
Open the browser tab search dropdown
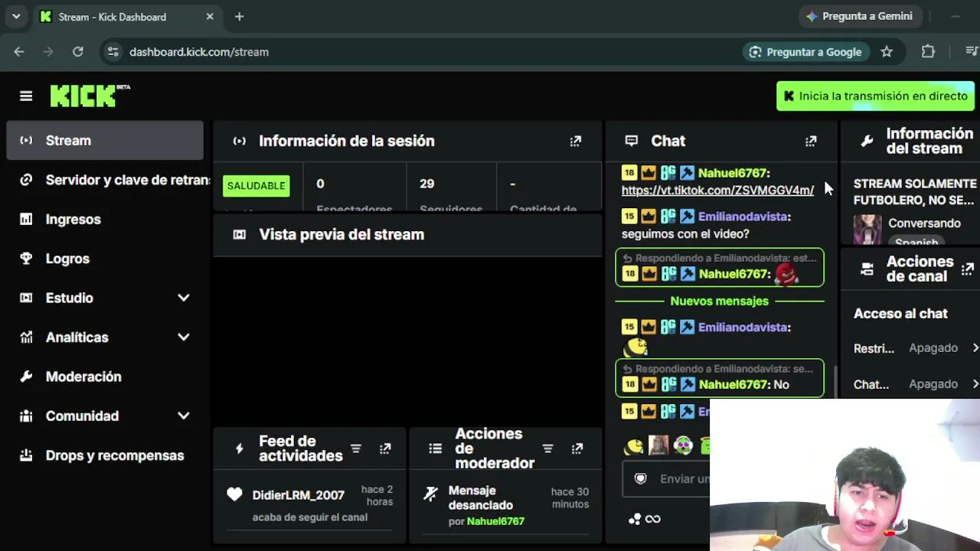(16, 16)
